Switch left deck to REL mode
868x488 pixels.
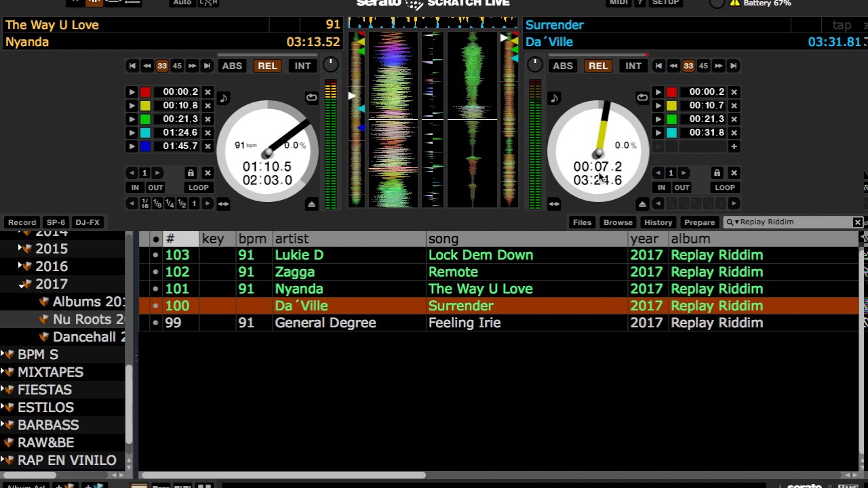click(x=267, y=66)
